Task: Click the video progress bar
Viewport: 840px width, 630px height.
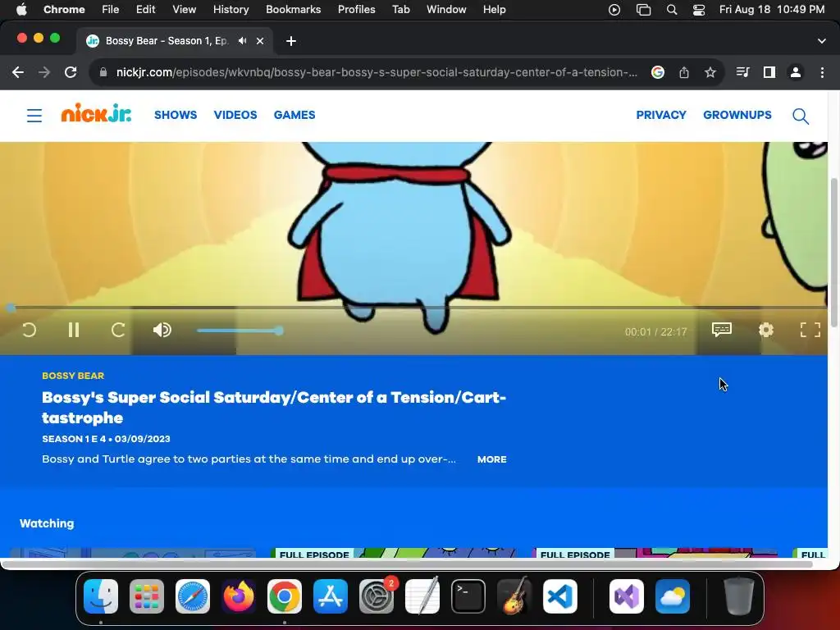Action: pyautogui.click(x=413, y=308)
